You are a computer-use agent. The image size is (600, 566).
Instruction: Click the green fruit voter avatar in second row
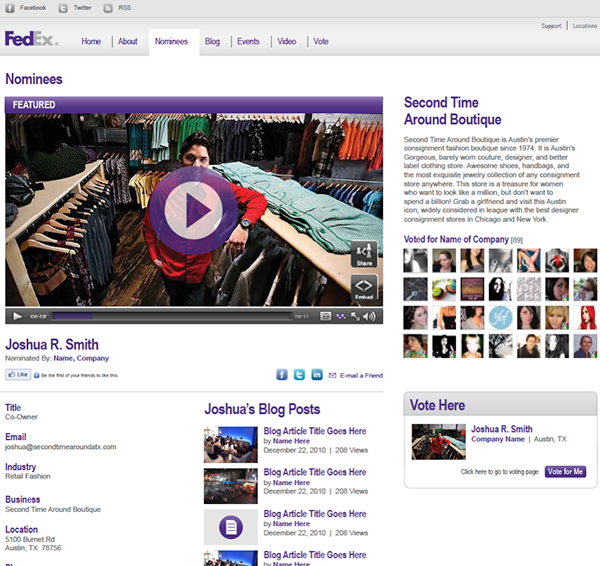[444, 289]
